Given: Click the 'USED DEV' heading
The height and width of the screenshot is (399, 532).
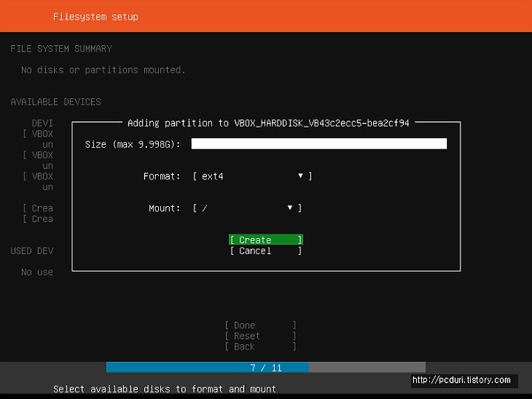Looking at the screenshot, I should [32, 250].
